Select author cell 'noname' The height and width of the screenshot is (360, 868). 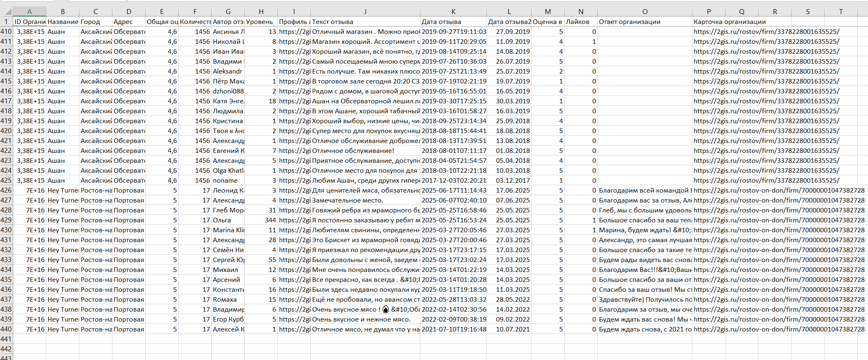[228, 180]
